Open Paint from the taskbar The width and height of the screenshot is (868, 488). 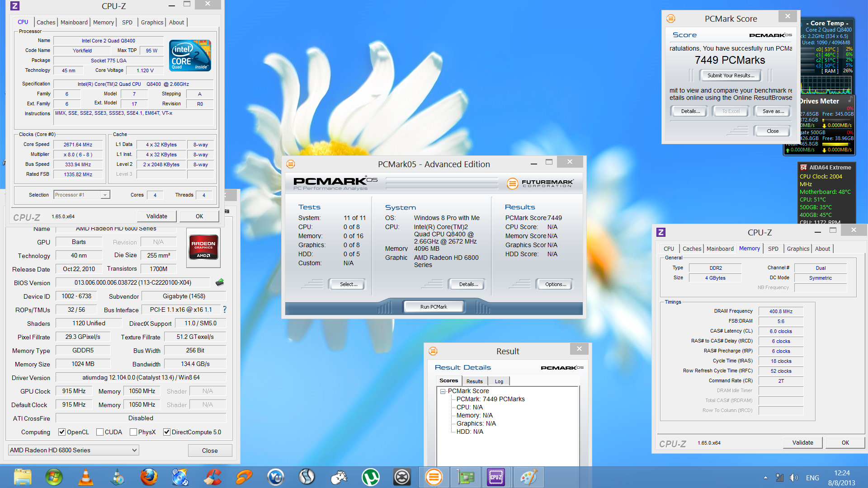(528, 477)
